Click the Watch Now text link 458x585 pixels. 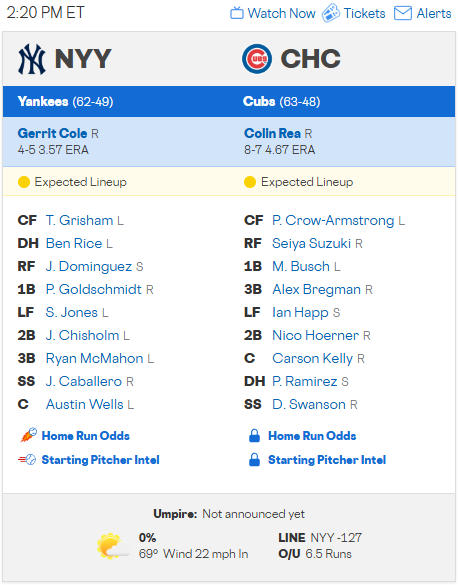[282, 13]
